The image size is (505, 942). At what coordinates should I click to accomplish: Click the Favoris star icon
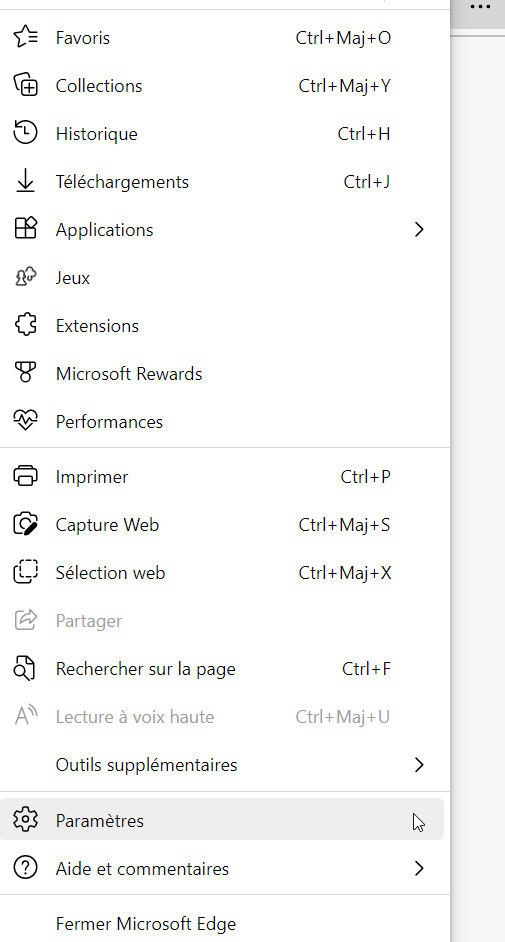click(x=25, y=37)
